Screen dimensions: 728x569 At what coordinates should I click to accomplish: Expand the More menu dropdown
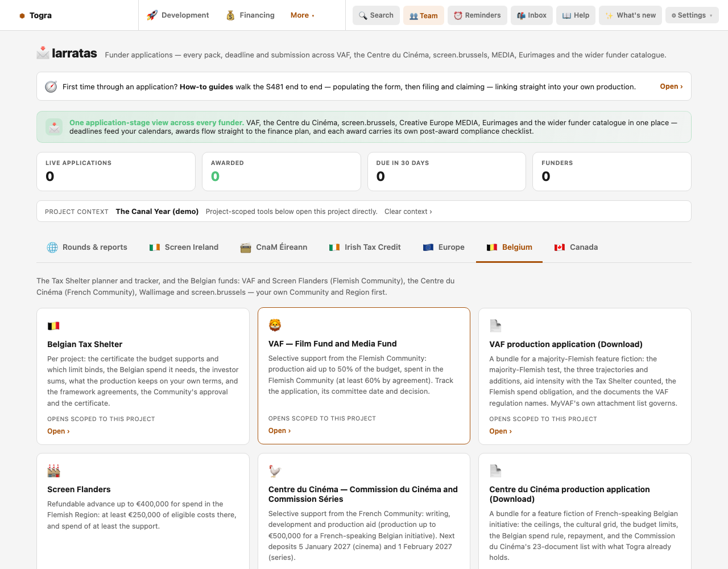coord(303,15)
